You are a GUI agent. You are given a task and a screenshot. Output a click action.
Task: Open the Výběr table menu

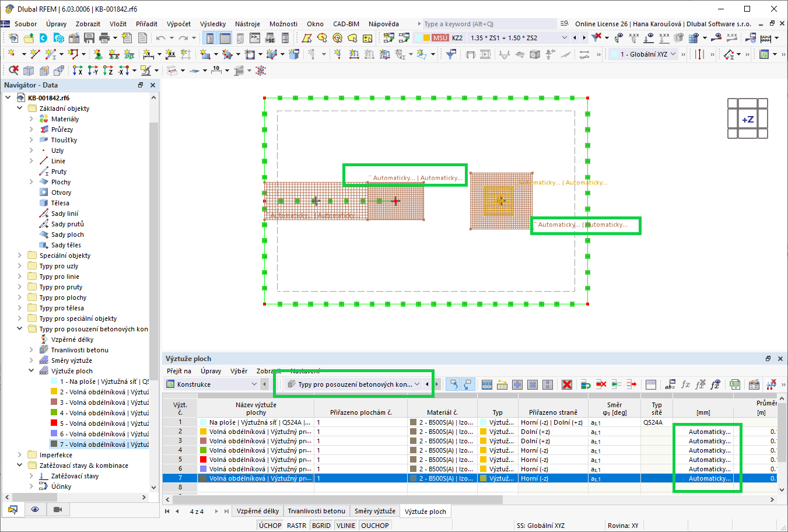tap(239, 371)
